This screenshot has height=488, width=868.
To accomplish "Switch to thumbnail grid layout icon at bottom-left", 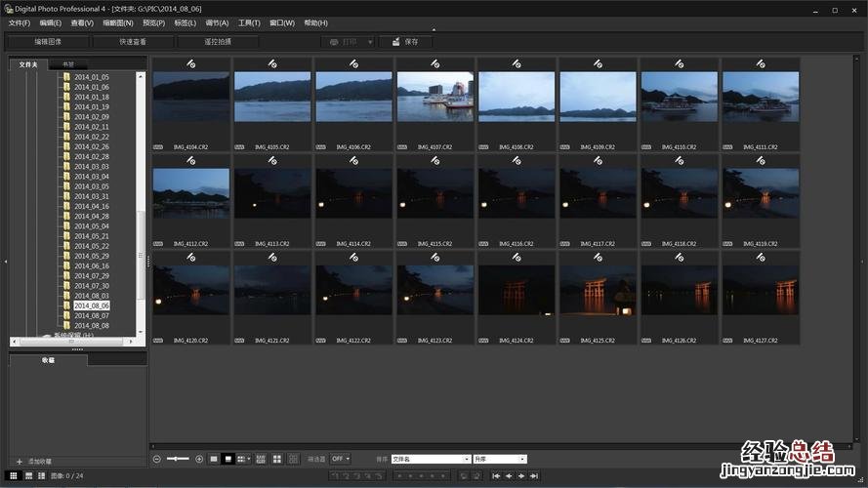I will click(13, 475).
